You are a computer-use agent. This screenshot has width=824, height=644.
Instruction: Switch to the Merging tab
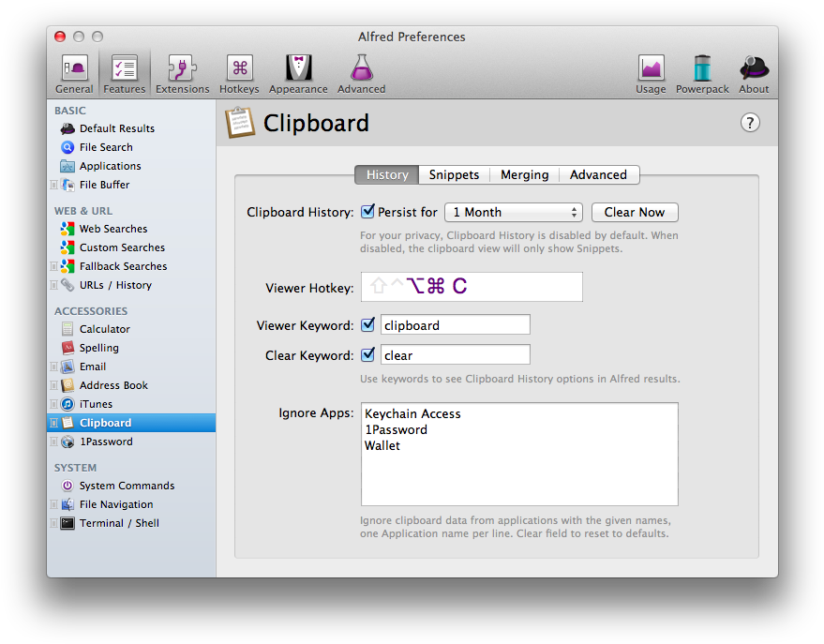(524, 175)
